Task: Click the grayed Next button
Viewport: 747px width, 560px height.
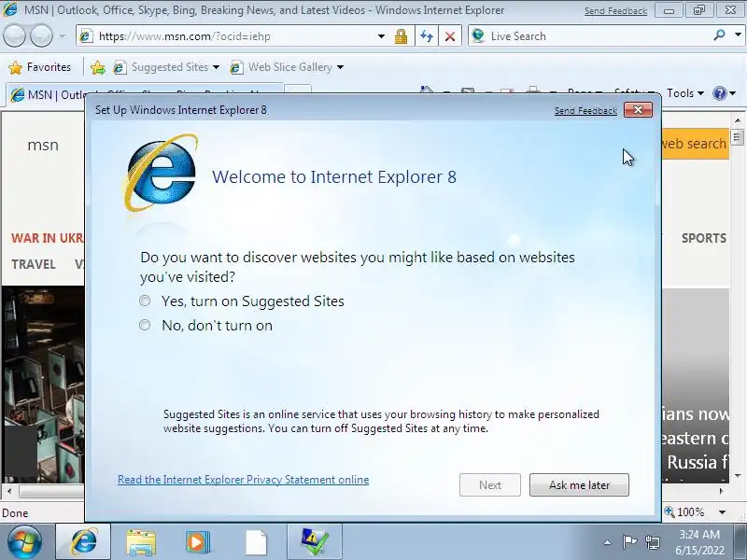Action: [489, 484]
